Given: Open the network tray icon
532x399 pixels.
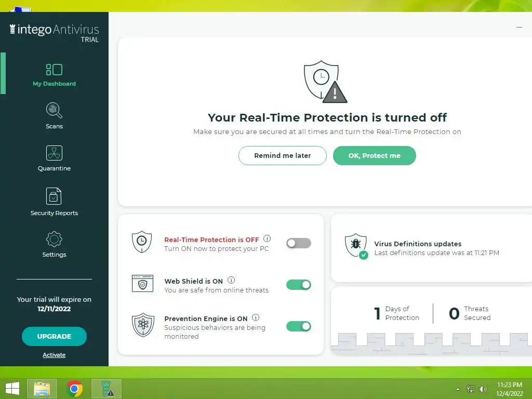Looking at the screenshot, I should click(471, 389).
